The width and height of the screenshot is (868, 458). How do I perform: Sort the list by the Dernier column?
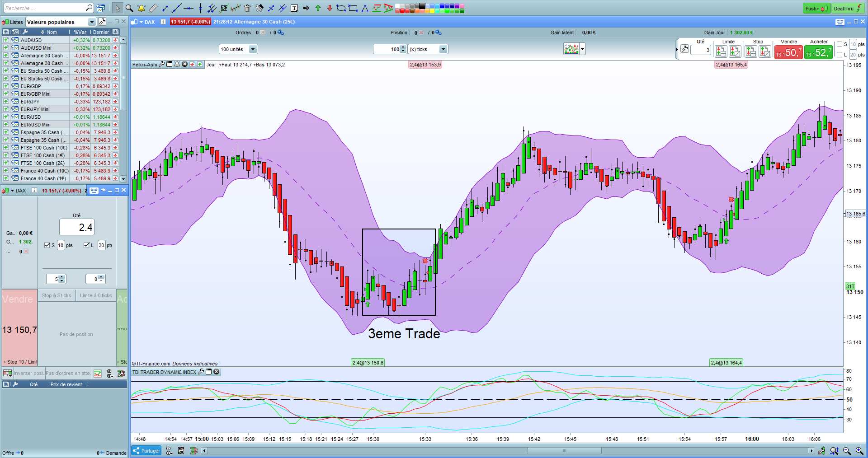101,32
